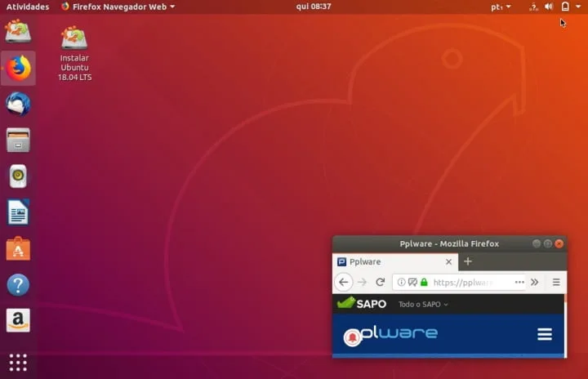Image resolution: width=588 pixels, height=379 pixels.
Task: Open the Files manager dock icon
Action: [18, 140]
